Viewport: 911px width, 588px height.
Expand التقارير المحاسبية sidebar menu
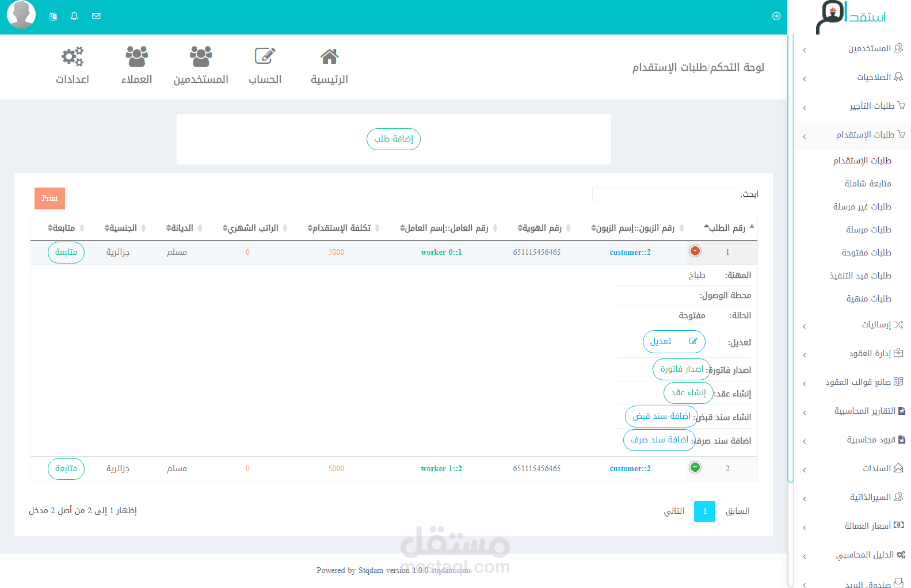[x=853, y=411]
